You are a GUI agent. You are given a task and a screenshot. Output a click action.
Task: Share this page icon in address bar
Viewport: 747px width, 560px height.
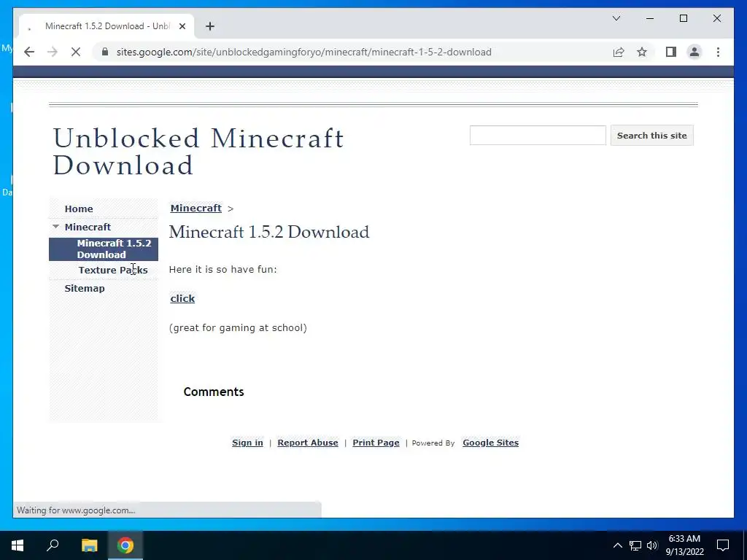click(619, 52)
